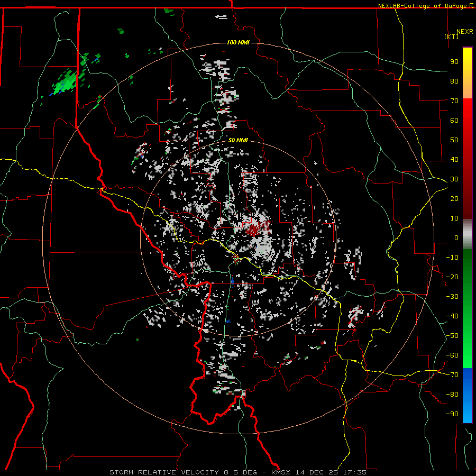The width and height of the screenshot is (476, 476).
Task: Click the 70 value on the velocity scale
Action: click(454, 101)
